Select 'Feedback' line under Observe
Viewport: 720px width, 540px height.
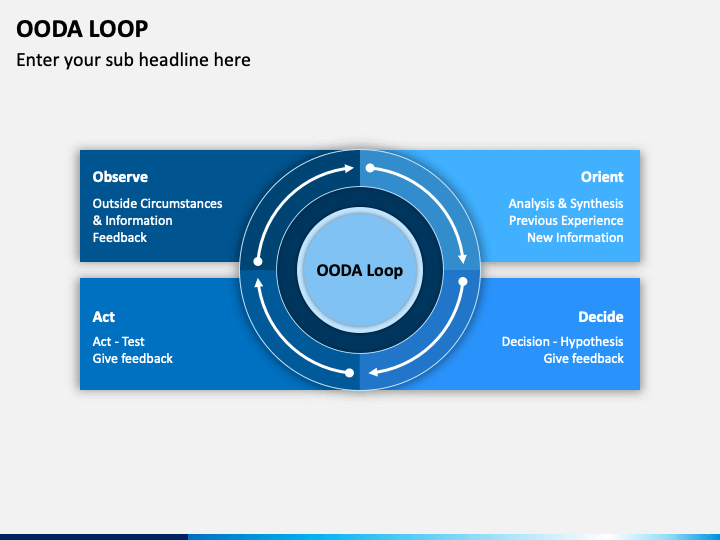point(120,237)
